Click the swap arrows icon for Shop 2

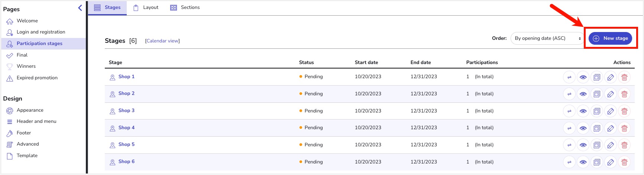point(569,94)
